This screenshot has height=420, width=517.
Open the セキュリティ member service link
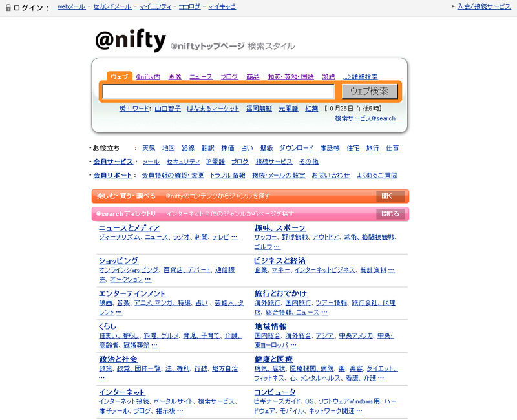pyautogui.click(x=183, y=162)
